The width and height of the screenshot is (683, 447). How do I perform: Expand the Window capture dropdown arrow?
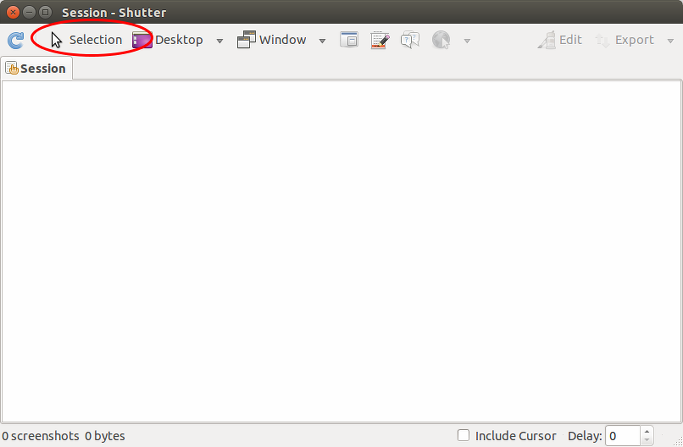(322, 41)
